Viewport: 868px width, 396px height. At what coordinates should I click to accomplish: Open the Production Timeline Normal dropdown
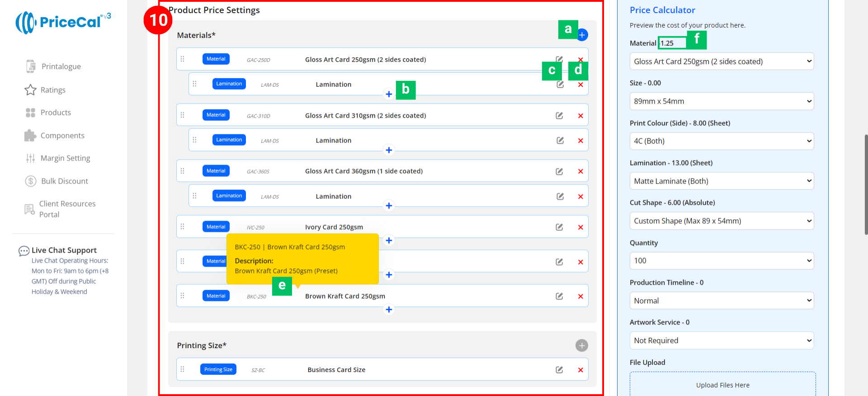click(721, 301)
